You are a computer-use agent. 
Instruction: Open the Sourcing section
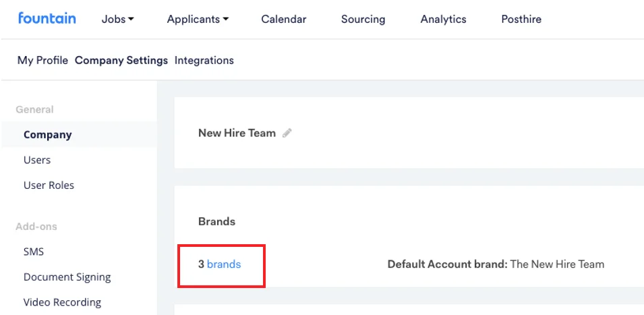point(363,20)
